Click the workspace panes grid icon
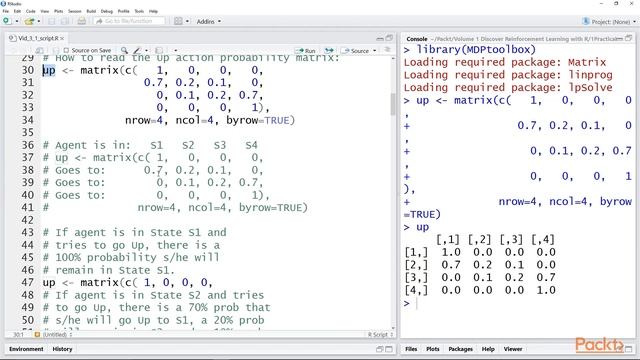Image resolution: width=640 pixels, height=360 pixels. click(178, 21)
